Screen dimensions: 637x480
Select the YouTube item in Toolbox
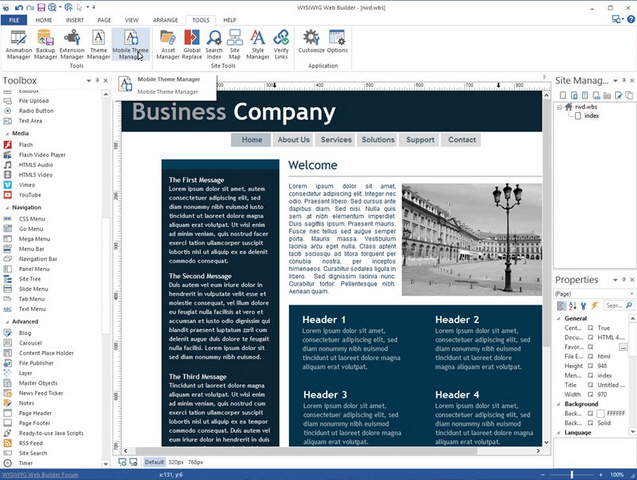tap(29, 195)
